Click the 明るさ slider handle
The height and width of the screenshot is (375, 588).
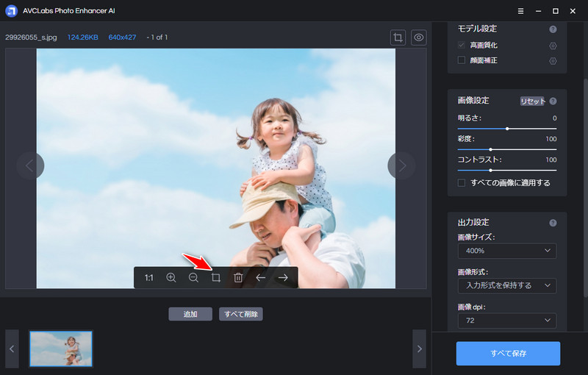pos(507,129)
